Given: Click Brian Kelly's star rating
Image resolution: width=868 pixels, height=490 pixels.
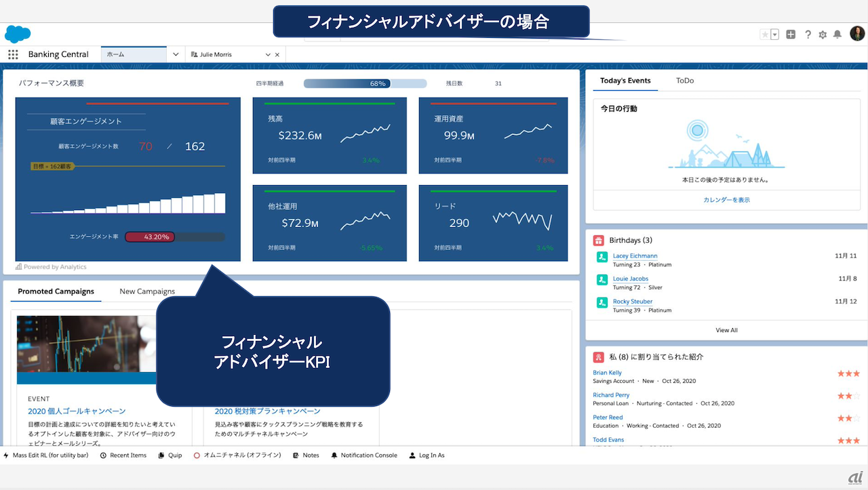Looking at the screenshot, I should pos(848,373).
